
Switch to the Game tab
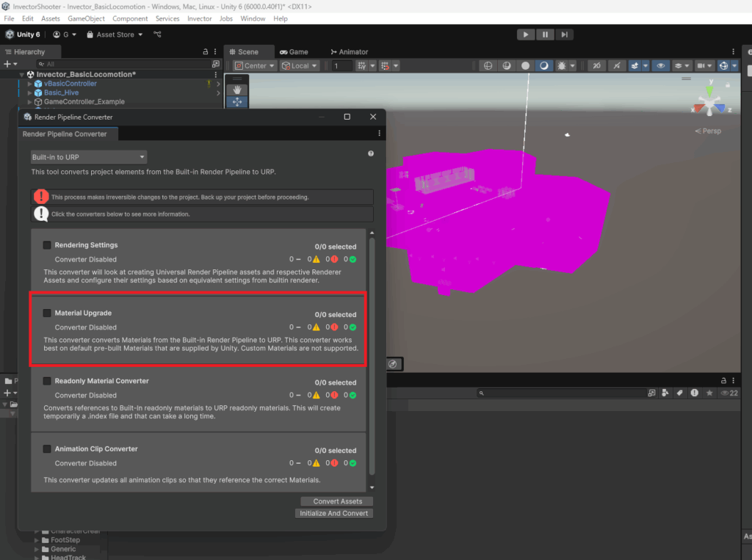point(294,52)
